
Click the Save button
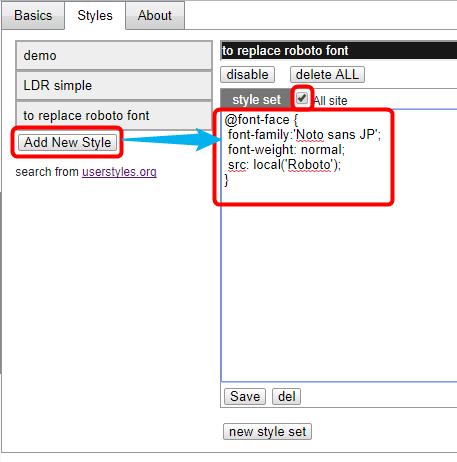pos(245,397)
